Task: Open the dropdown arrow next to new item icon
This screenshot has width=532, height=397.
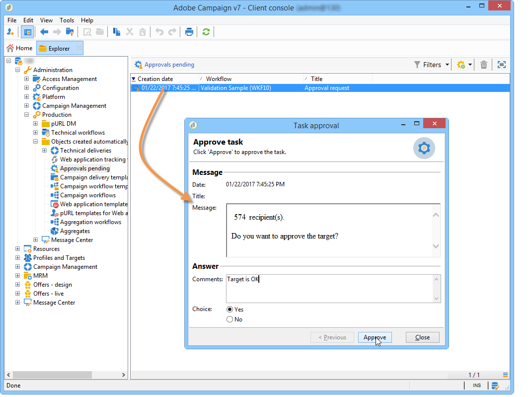Action: click(x=470, y=65)
